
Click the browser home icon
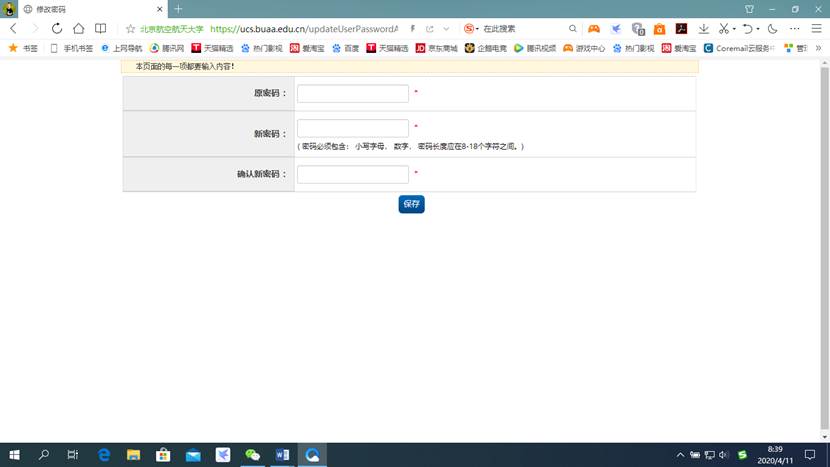[78, 29]
